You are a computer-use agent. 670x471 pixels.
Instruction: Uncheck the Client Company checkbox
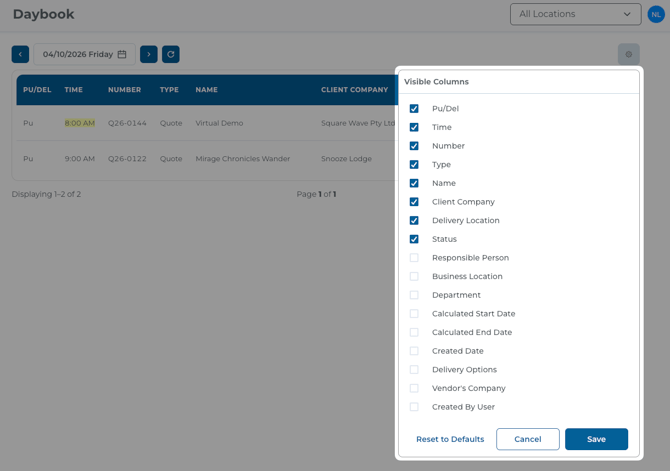414,202
